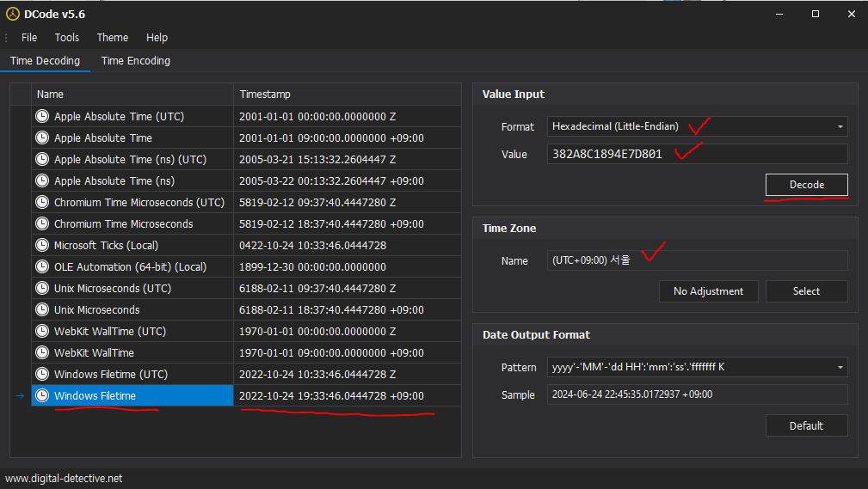
Task: Click the Time Zone Name field
Action: point(697,260)
